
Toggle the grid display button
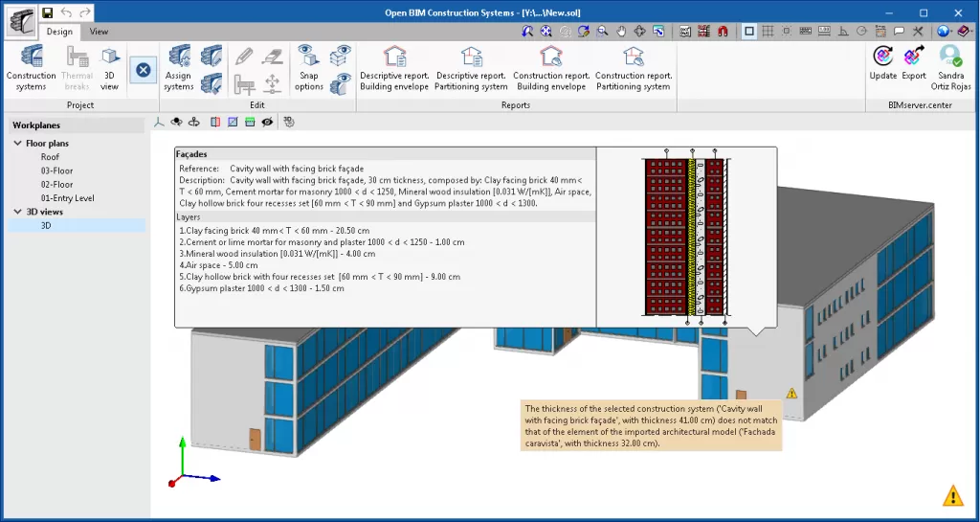(768, 32)
